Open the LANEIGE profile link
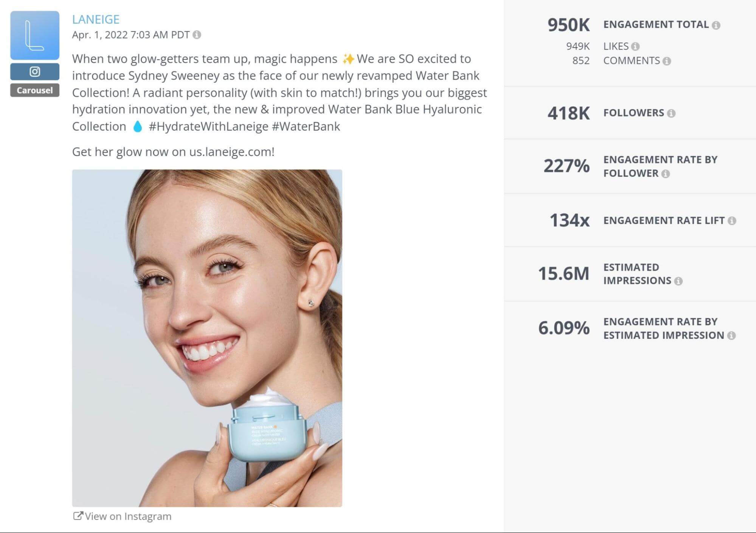756x533 pixels. click(x=96, y=19)
